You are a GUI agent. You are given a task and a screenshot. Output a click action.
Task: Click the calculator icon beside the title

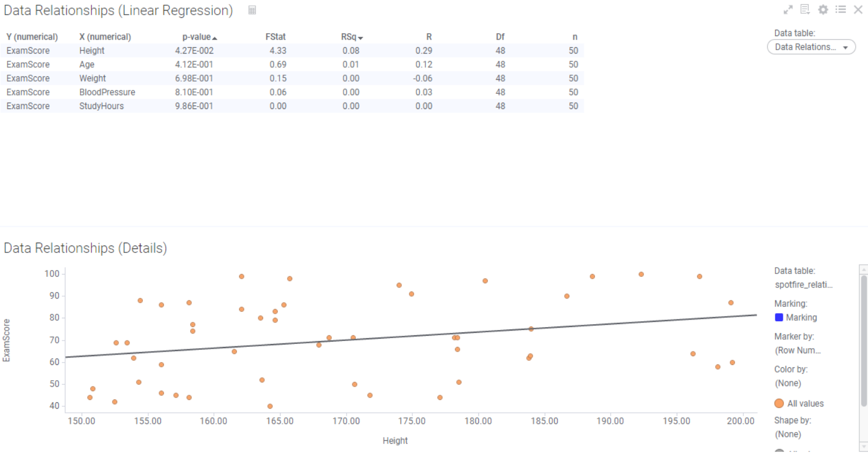[252, 10]
